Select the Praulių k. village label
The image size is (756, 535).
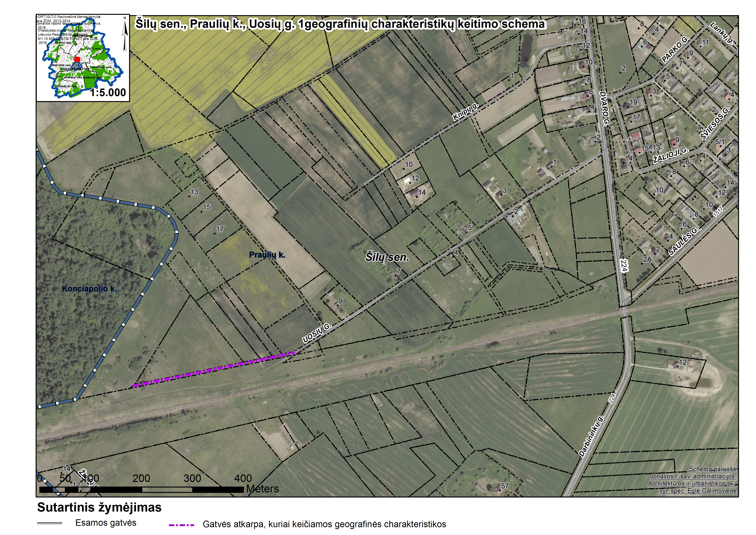click(267, 255)
